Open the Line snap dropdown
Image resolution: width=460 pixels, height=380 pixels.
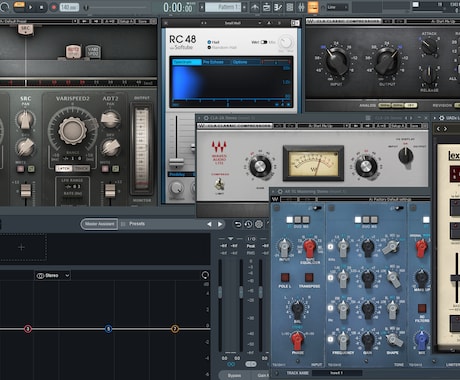pyautogui.click(x=337, y=7)
